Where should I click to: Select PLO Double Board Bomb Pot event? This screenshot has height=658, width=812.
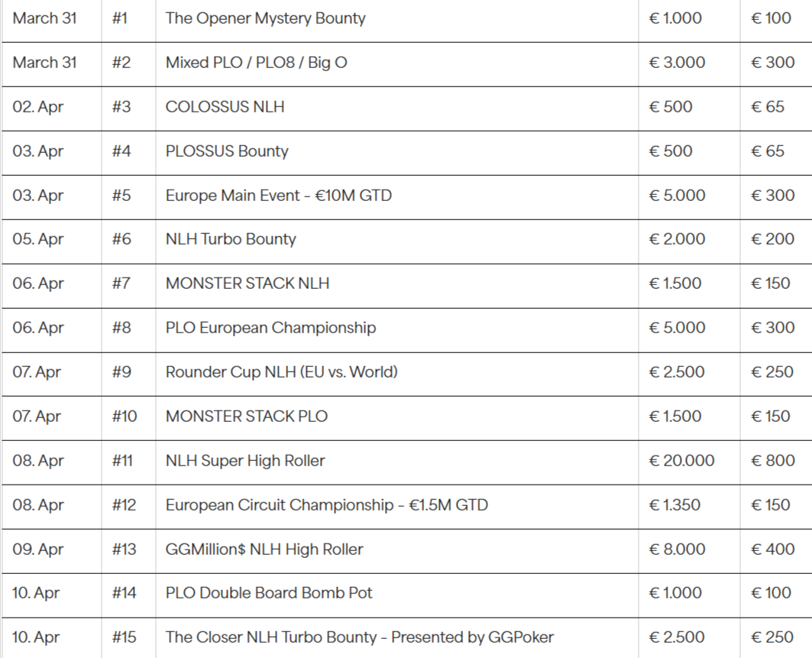(269, 593)
